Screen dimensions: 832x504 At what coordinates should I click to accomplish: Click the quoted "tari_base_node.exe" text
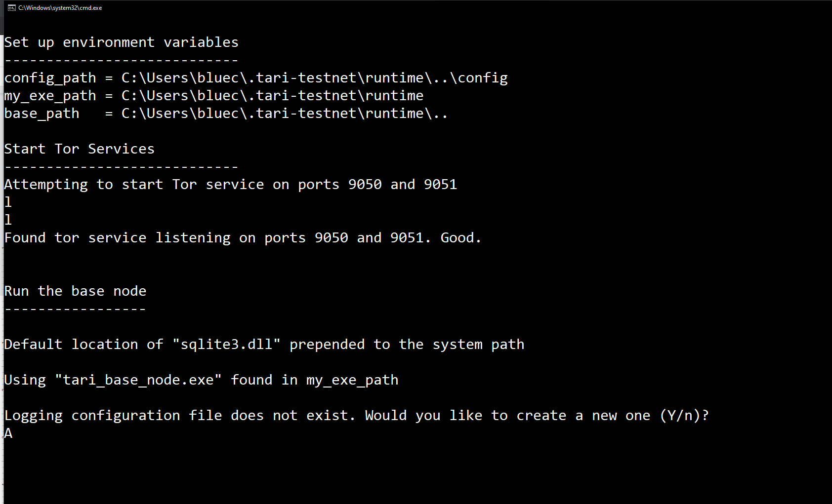pyautogui.click(x=138, y=380)
